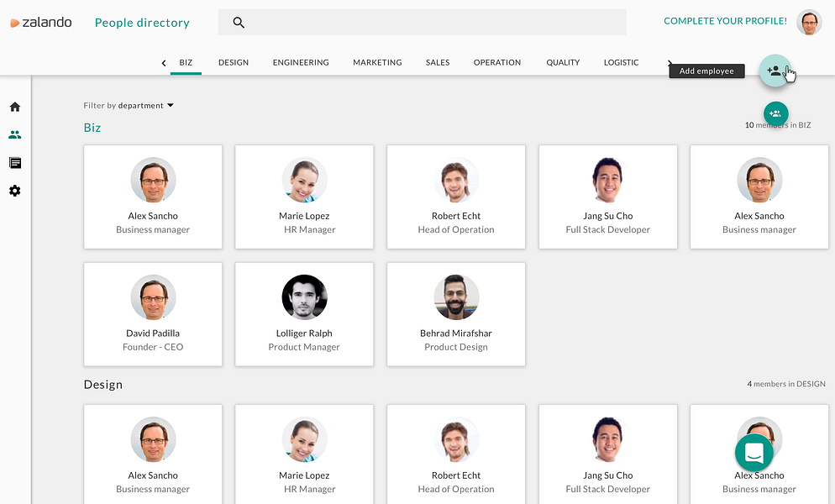Select the LOGISTIC tab
The image size is (835, 504).
point(621,62)
